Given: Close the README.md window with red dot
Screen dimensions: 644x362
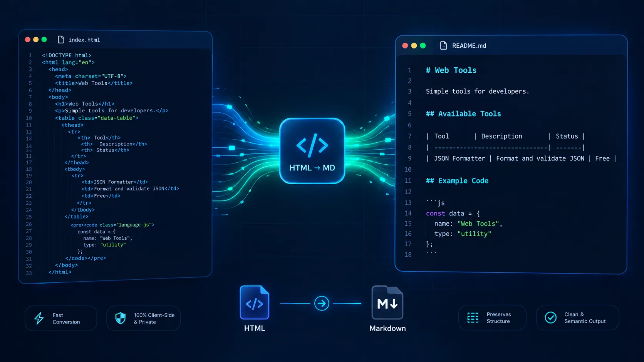Looking at the screenshot, I should (405, 45).
